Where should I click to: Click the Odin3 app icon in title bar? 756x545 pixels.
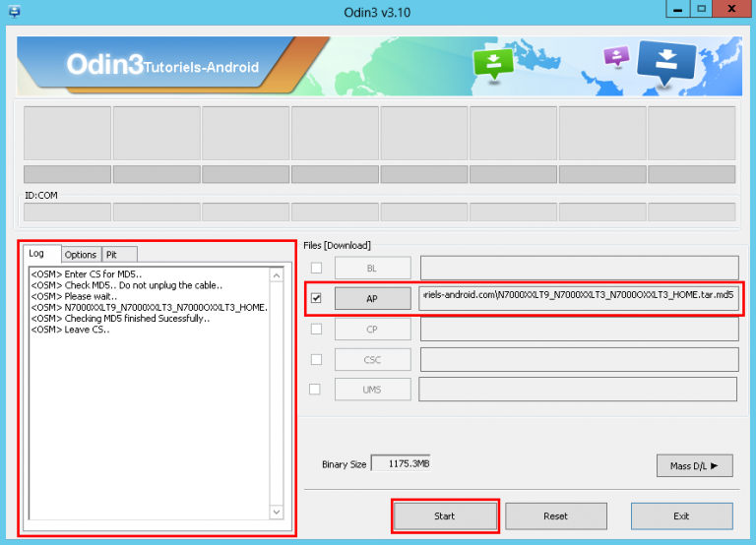coord(15,11)
